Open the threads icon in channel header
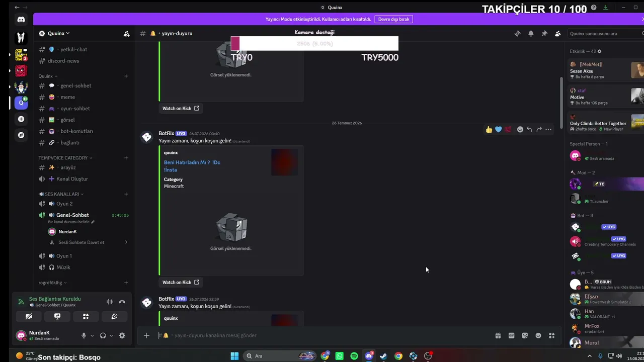 [517, 34]
